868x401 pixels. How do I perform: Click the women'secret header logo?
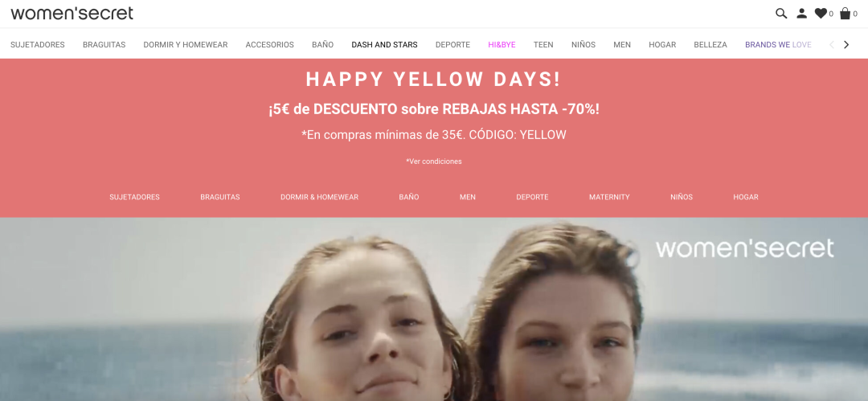72,14
